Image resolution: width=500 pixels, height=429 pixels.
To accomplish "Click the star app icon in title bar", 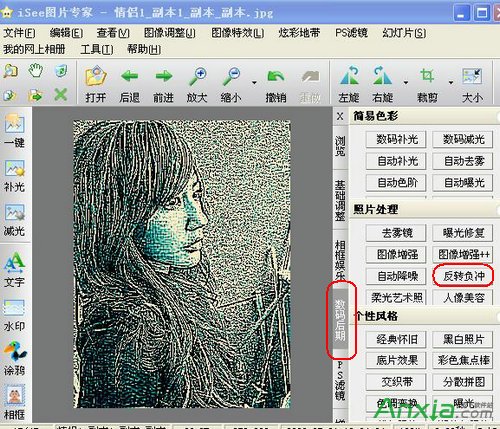I will click(7, 12).
